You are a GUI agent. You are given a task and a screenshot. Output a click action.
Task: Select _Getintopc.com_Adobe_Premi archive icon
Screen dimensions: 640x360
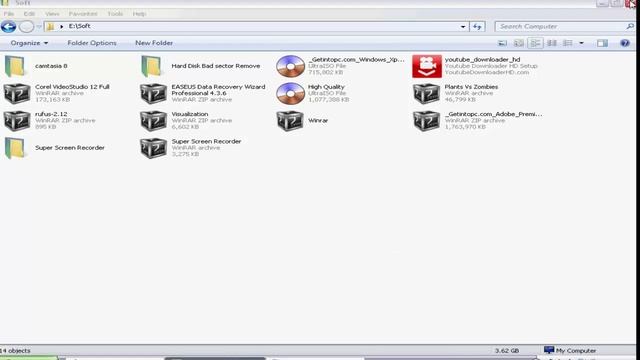[x=426, y=121]
